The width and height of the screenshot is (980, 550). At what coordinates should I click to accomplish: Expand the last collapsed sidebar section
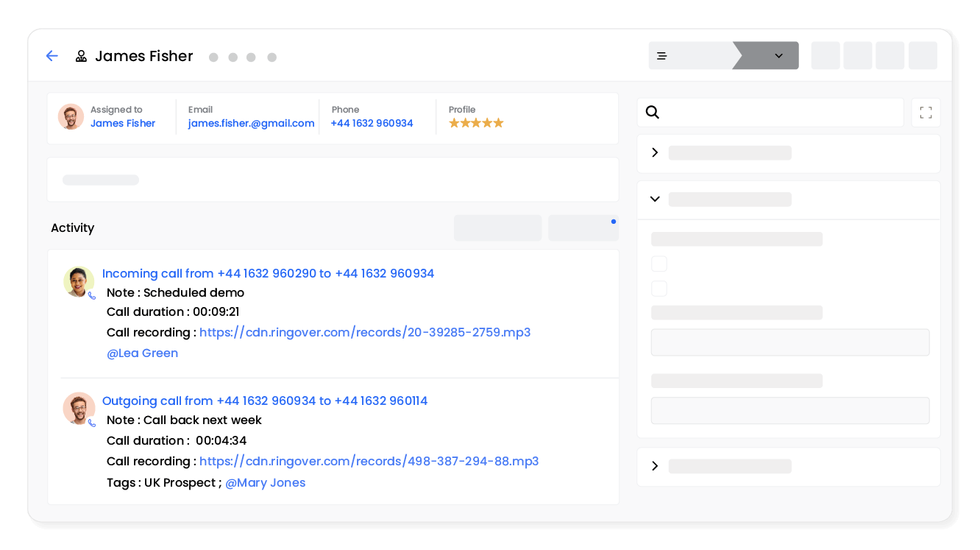point(655,466)
